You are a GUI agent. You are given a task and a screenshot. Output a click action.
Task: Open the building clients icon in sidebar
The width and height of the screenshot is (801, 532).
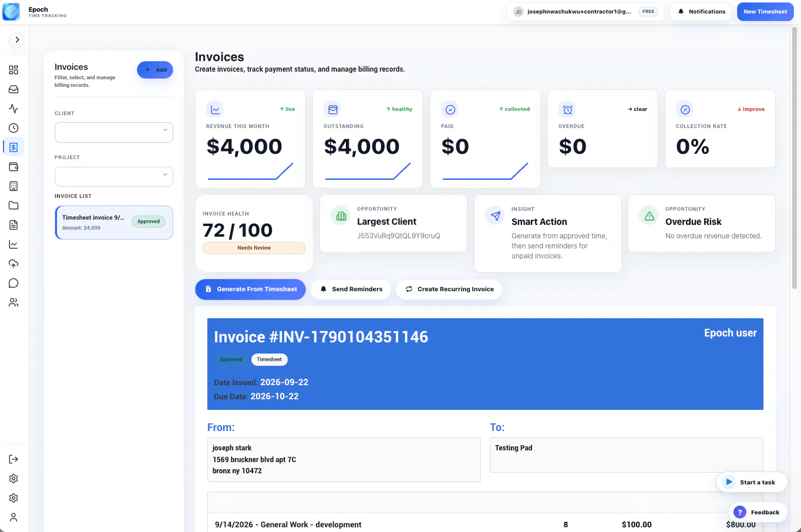click(14, 186)
